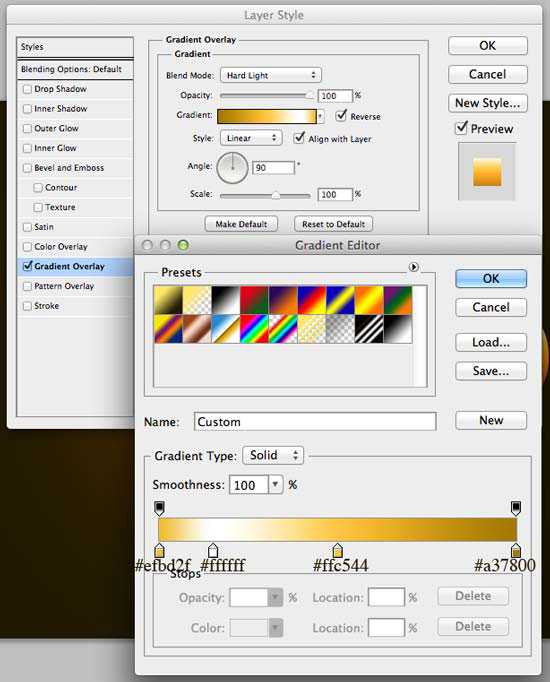Select the #ffc544 middle color stop
This screenshot has height=682, width=550.
(x=337, y=550)
